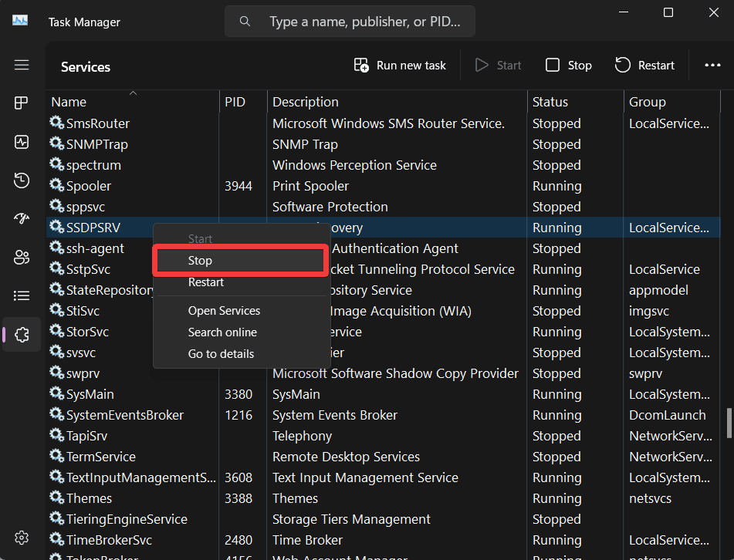Collapse the navigation pane with hamburger menu
Image resolution: width=734 pixels, height=560 pixels.
[x=21, y=65]
